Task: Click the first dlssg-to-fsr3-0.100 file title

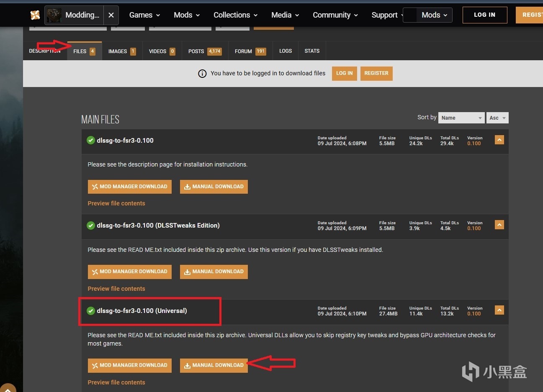Action: pos(125,141)
